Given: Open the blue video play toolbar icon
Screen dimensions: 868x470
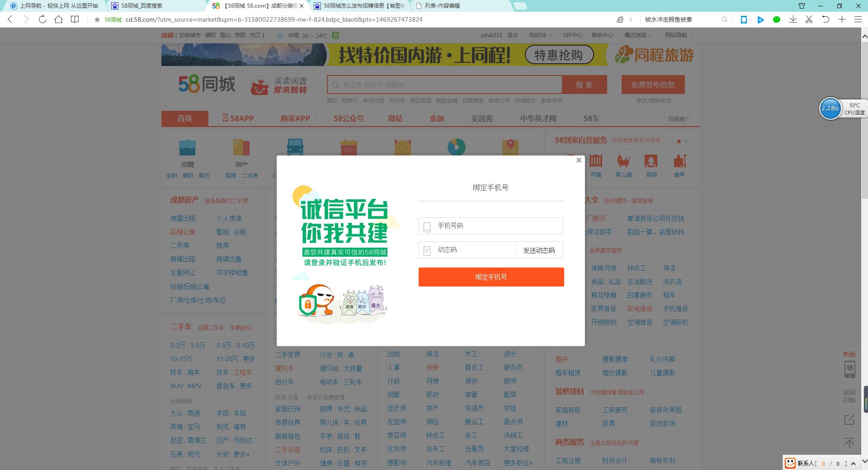Looking at the screenshot, I should click(760, 19).
